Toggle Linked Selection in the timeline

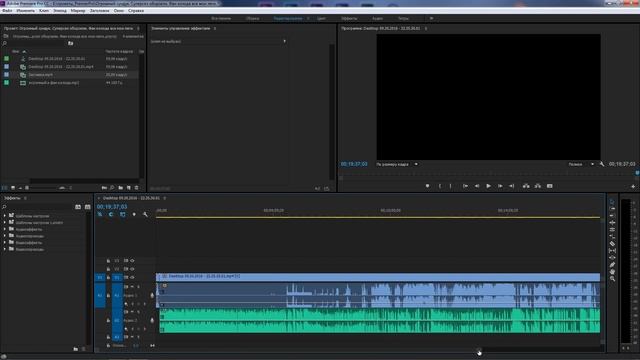pos(122,214)
